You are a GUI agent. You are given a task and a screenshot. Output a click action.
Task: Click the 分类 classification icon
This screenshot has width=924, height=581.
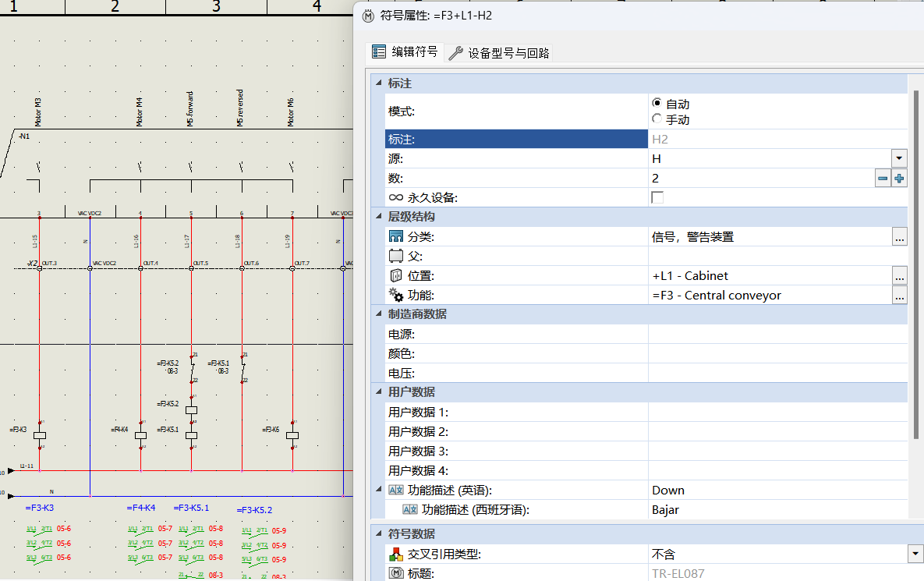[396, 237]
